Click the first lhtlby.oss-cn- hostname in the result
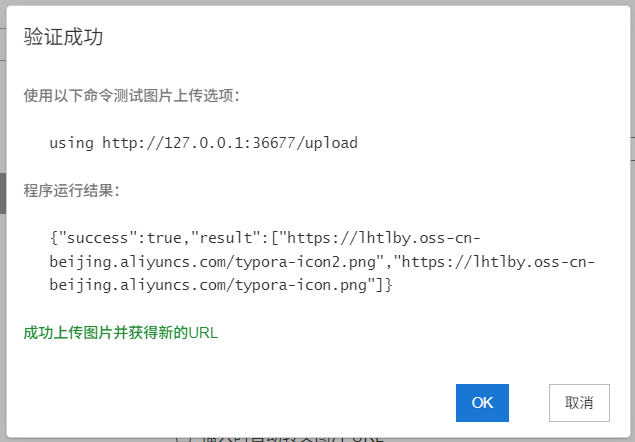 420,238
